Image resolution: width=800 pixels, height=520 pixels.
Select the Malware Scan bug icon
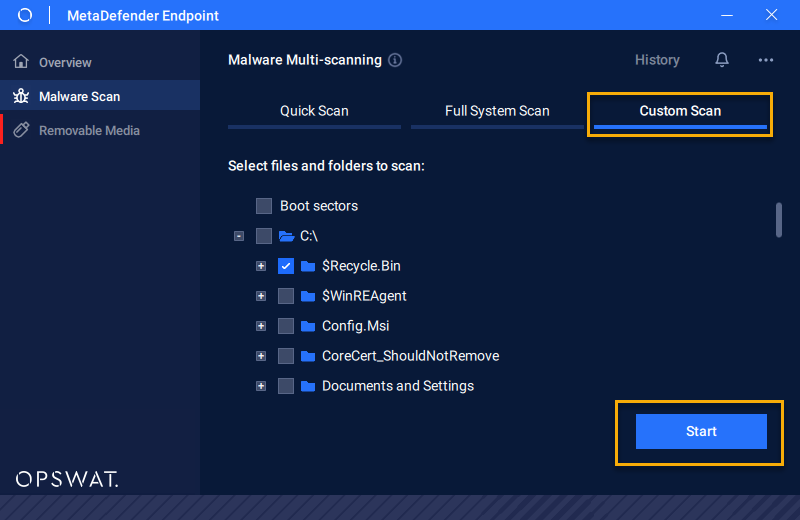21,95
